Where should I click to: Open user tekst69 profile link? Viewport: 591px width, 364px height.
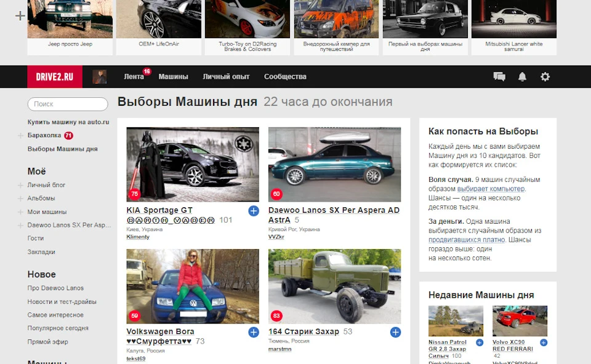pyautogui.click(x=135, y=358)
